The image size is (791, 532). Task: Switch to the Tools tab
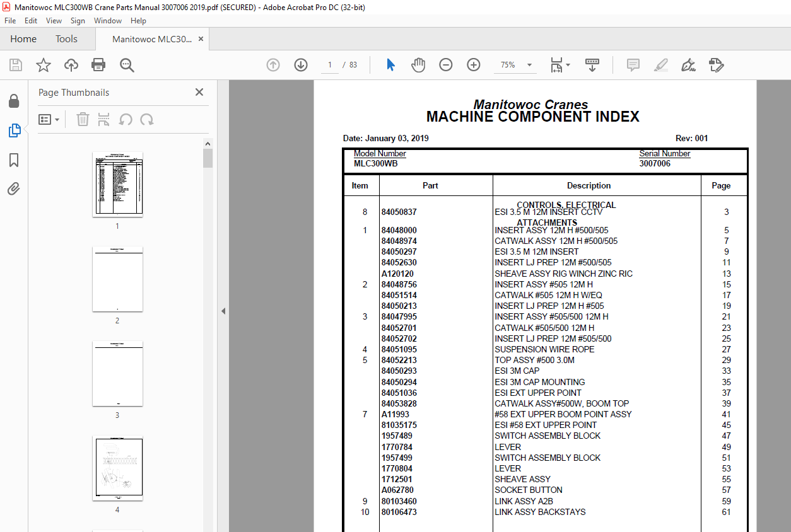coord(66,39)
